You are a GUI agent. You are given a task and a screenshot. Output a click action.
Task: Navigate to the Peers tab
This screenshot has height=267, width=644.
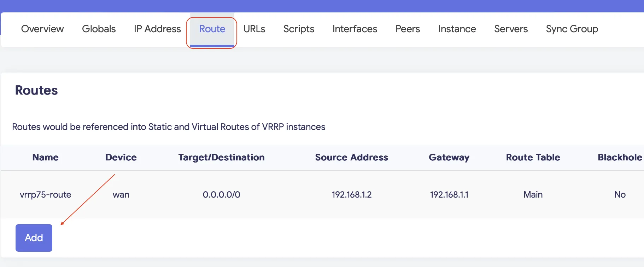pyautogui.click(x=408, y=29)
